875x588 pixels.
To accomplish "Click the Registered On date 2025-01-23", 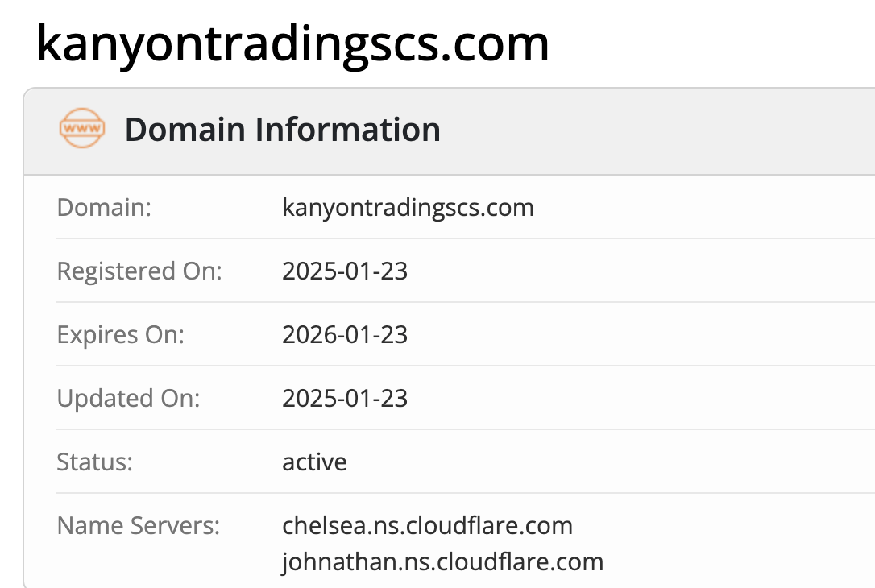I will [345, 271].
